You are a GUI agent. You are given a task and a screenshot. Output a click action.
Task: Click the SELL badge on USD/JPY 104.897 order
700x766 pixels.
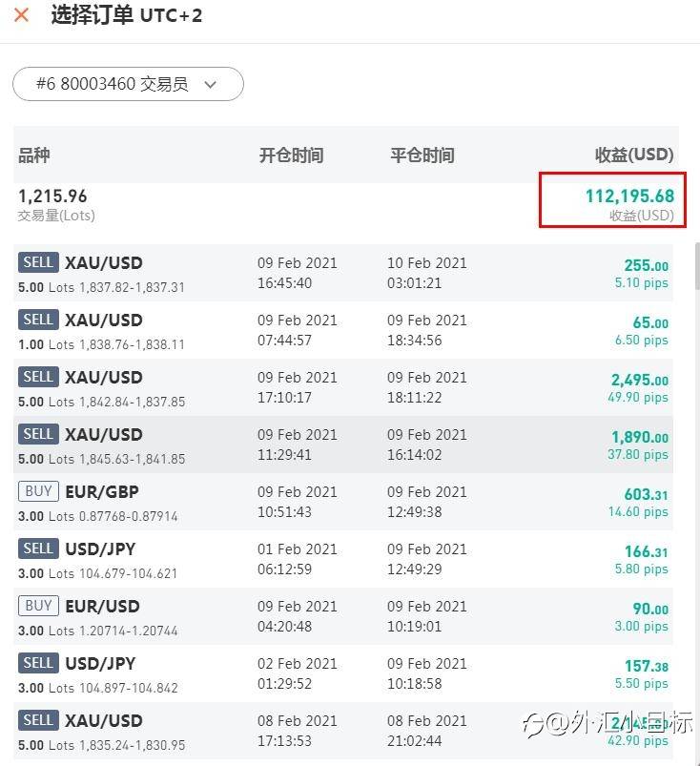point(38,663)
